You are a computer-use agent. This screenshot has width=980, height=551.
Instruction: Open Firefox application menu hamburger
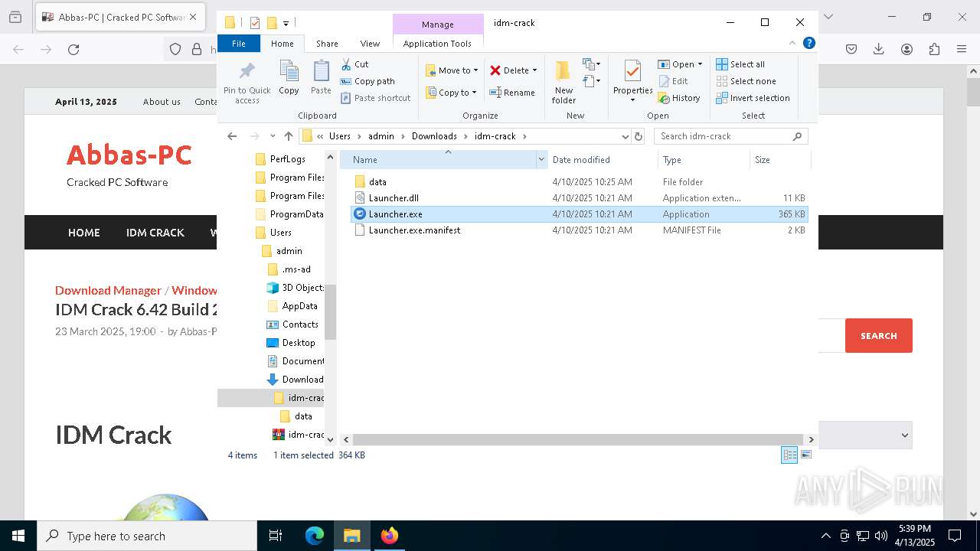coord(962,50)
